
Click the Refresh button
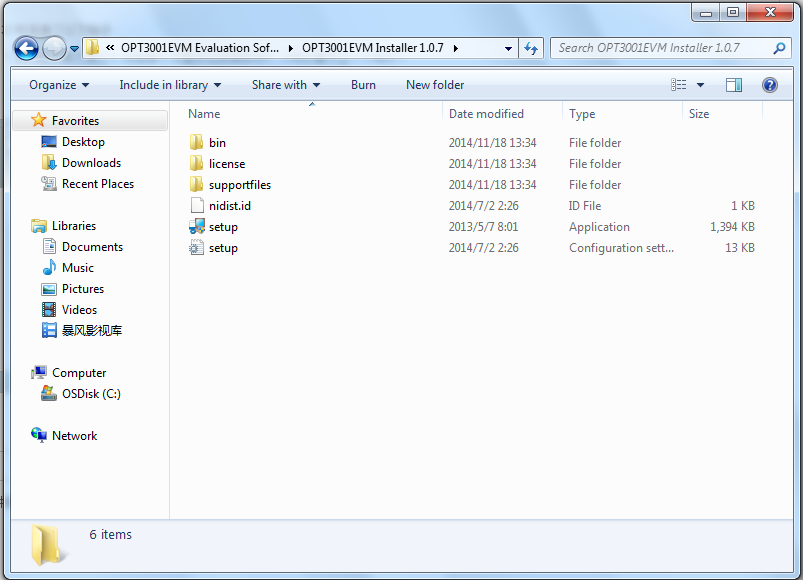pyautogui.click(x=531, y=49)
